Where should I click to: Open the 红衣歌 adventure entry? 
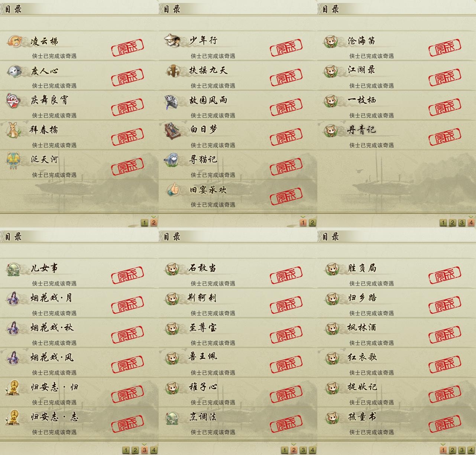tap(396, 362)
